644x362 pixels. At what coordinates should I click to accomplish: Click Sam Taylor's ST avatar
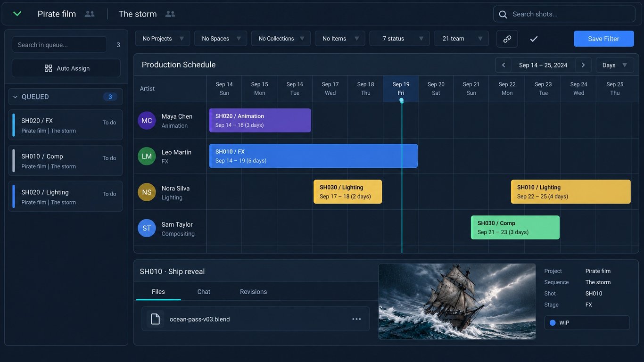[x=147, y=228]
